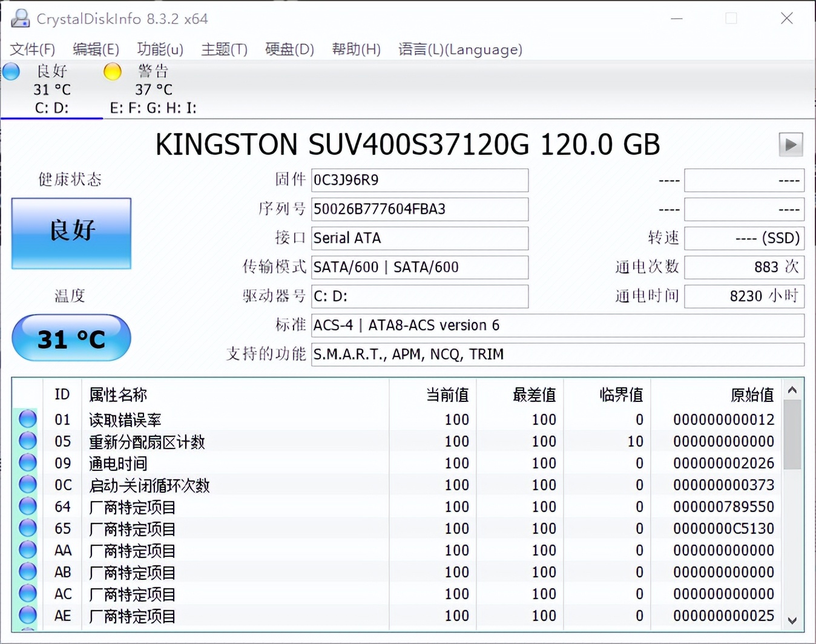The height and width of the screenshot is (644, 816).
Task: Click the 31 °C temperature button
Action: pyautogui.click(x=71, y=338)
